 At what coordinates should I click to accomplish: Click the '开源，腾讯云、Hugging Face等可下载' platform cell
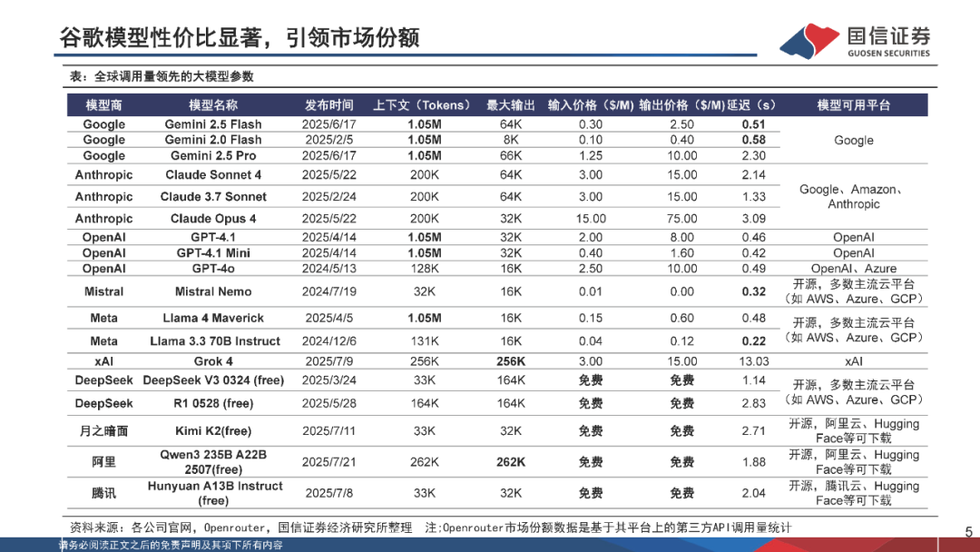[854, 493]
